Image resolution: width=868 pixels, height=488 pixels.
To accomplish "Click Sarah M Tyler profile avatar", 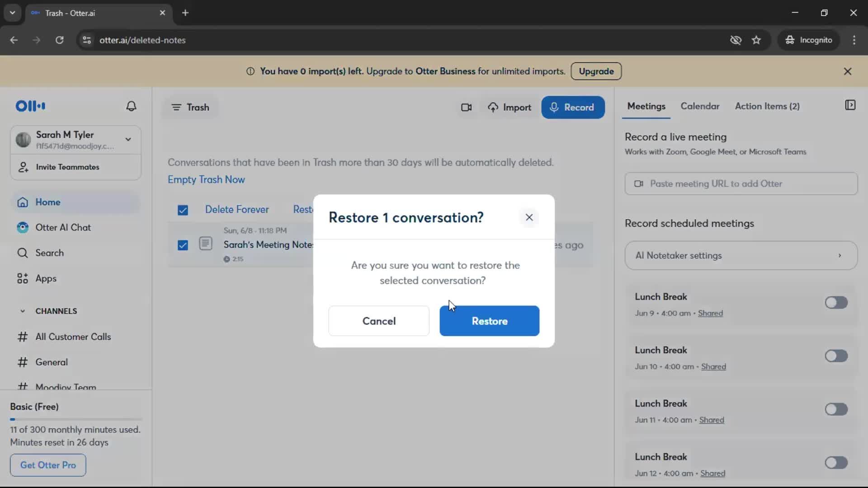I will coord(23,140).
